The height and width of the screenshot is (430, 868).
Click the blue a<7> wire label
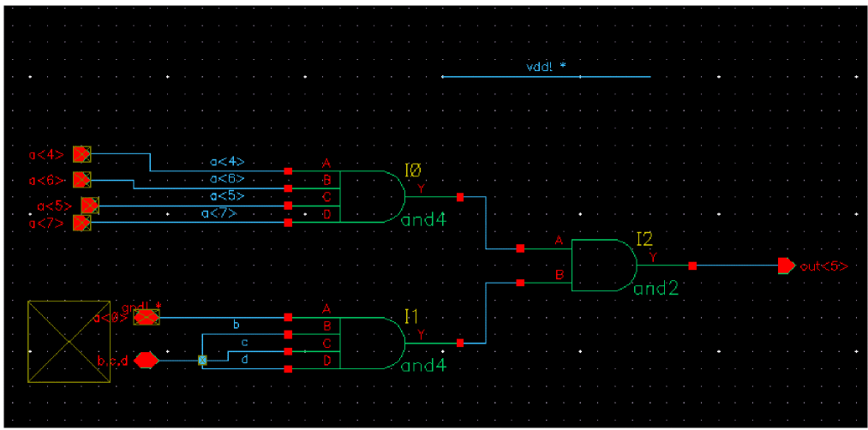pos(219,213)
